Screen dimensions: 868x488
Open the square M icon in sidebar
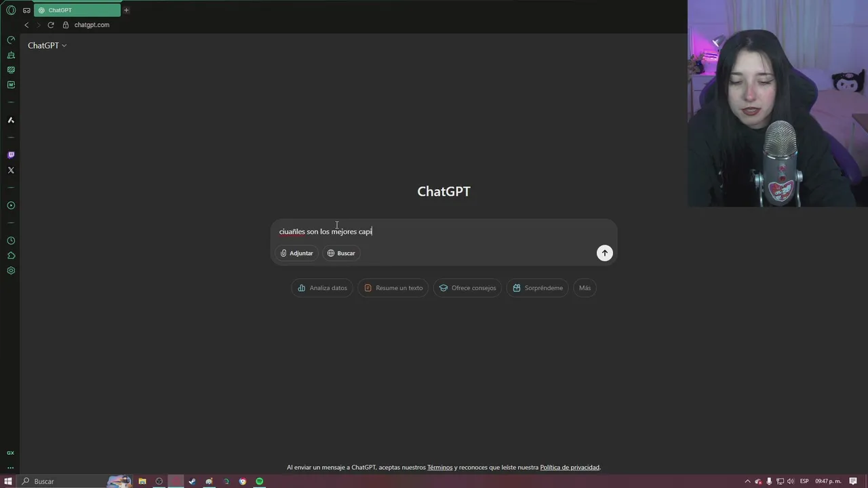[11, 85]
